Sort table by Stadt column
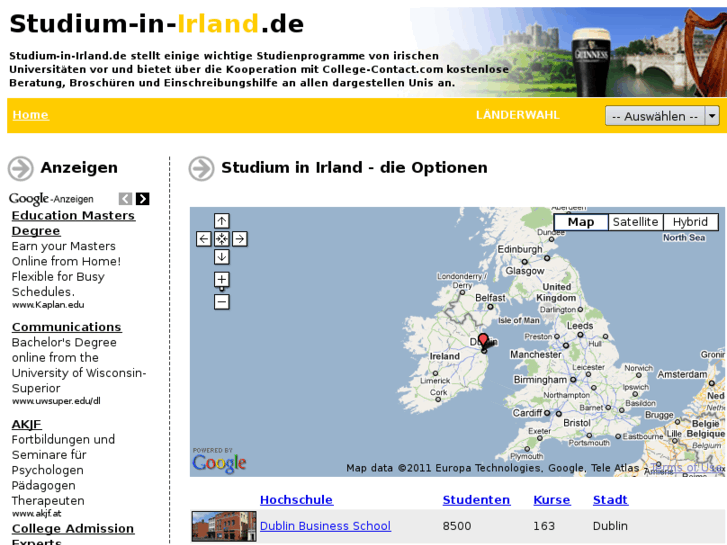Screen dimensions: 727x545 [610, 500]
